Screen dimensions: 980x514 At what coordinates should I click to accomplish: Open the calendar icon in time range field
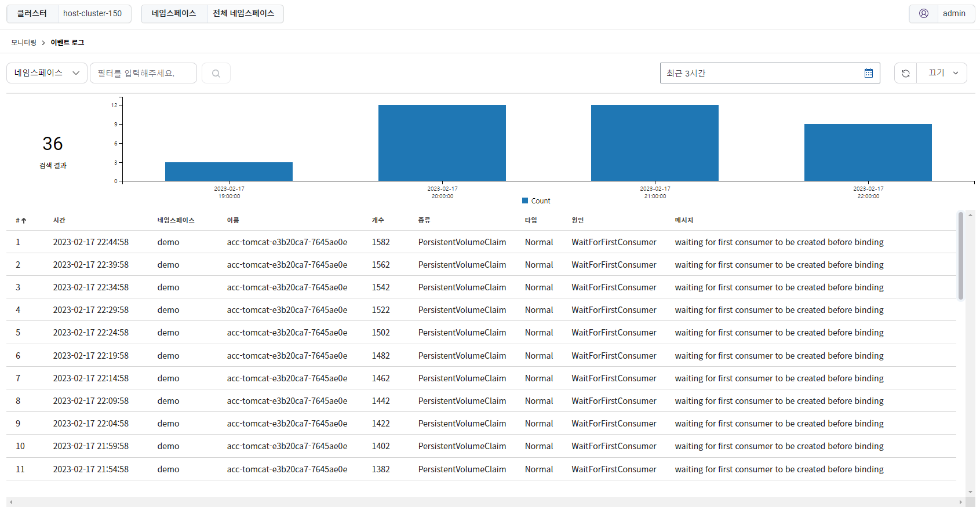coord(868,73)
